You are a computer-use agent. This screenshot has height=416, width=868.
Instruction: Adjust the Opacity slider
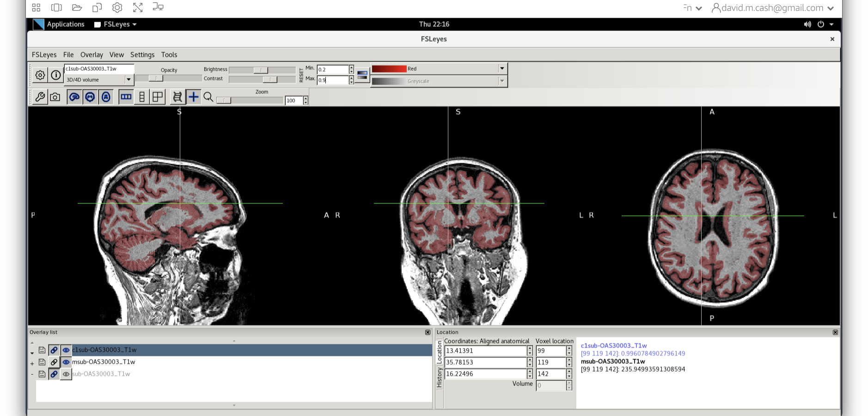[169, 79]
